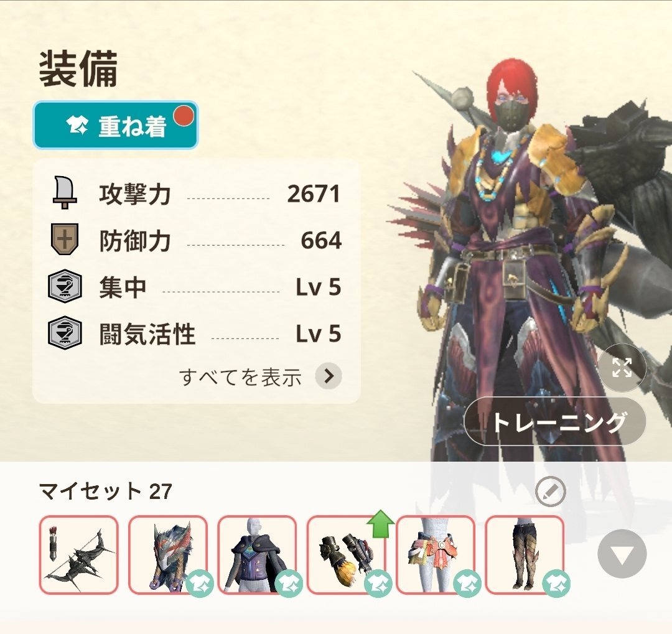Viewport: 672px width, 634px height.
Task: Select the helmet armor slot
Action: pyautogui.click(x=168, y=555)
